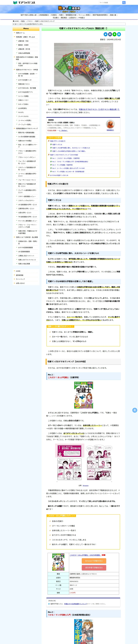Open 宅建士の独立開業 in sidebar
138x644 pixels.
(24, 264)
